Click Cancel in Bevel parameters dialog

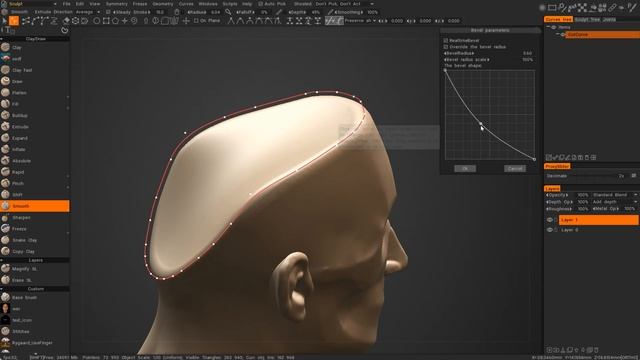tap(515, 169)
